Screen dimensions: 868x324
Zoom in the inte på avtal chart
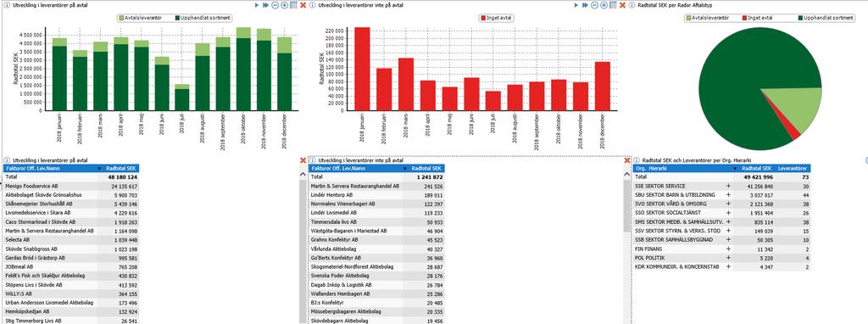click(604, 5)
